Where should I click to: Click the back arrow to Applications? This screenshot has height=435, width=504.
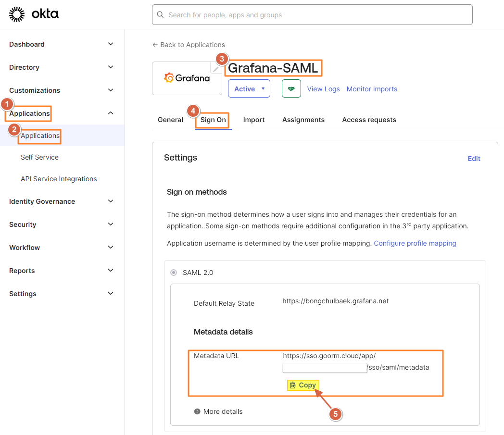pos(155,45)
